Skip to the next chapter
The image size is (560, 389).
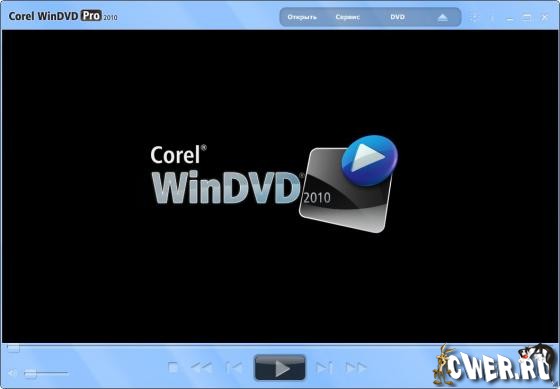pos(324,367)
